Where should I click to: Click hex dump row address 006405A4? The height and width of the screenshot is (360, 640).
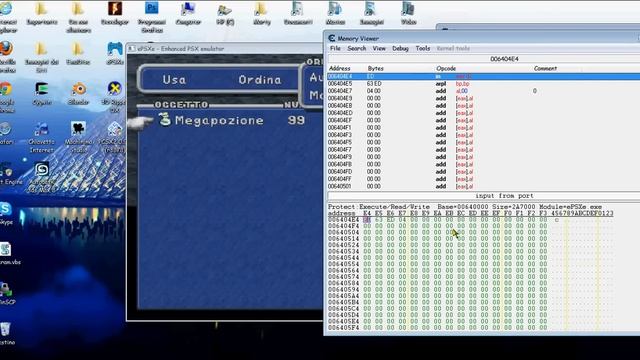click(344, 296)
